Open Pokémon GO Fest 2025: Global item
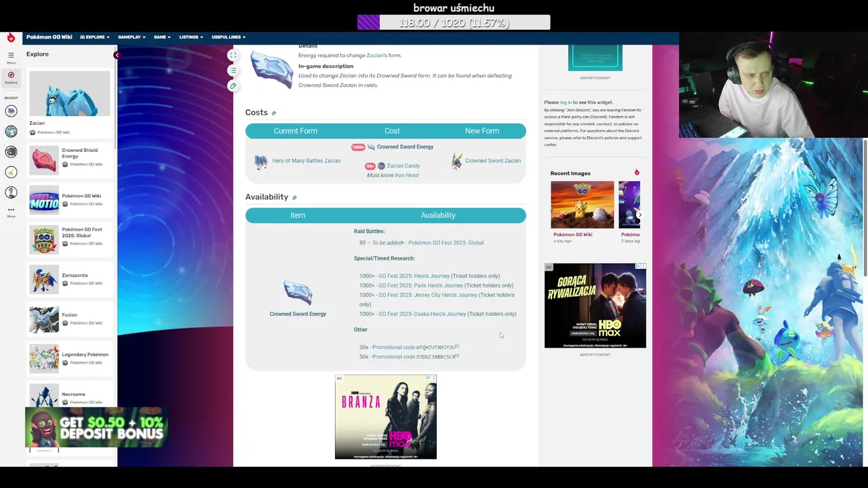 point(69,239)
